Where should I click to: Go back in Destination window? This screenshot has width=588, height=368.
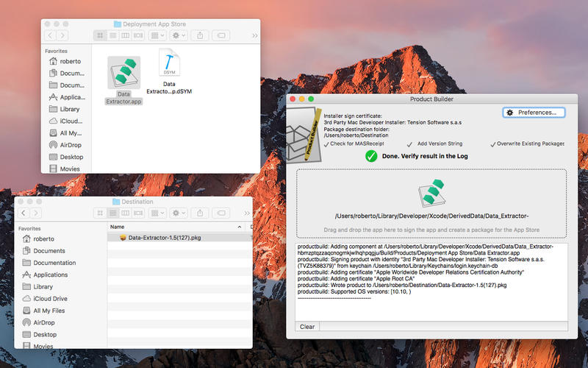[x=24, y=213]
